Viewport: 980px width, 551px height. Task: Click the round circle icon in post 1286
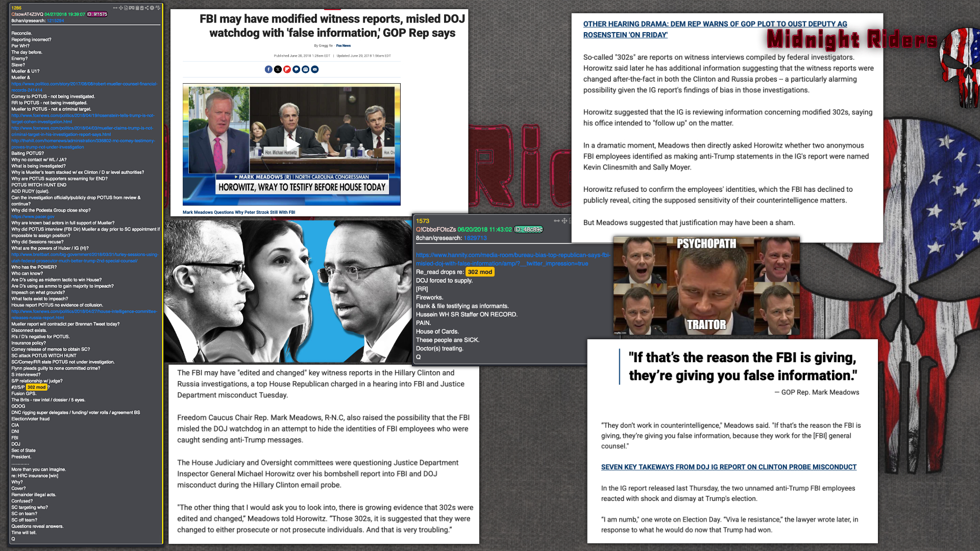pyautogui.click(x=152, y=8)
